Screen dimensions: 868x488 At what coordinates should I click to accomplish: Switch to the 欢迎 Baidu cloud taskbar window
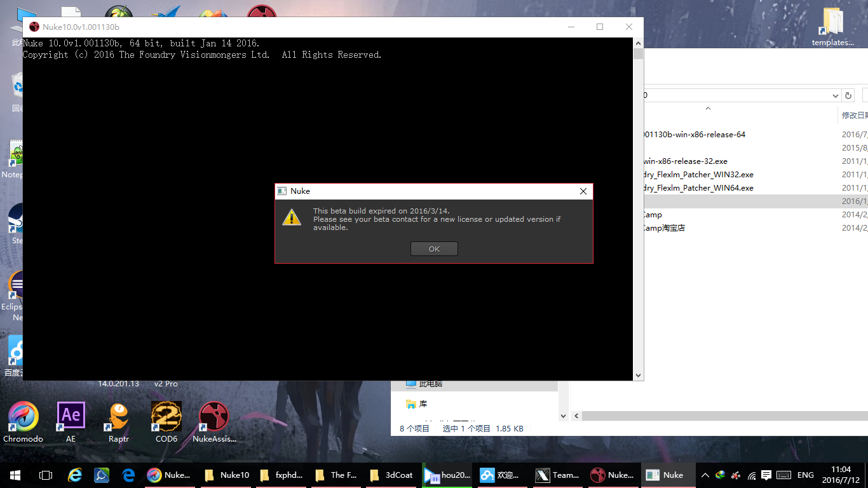click(502, 475)
